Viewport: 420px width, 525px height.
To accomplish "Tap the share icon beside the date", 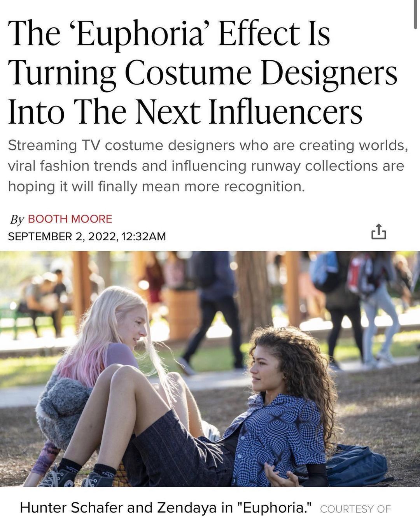I will pos(378,231).
